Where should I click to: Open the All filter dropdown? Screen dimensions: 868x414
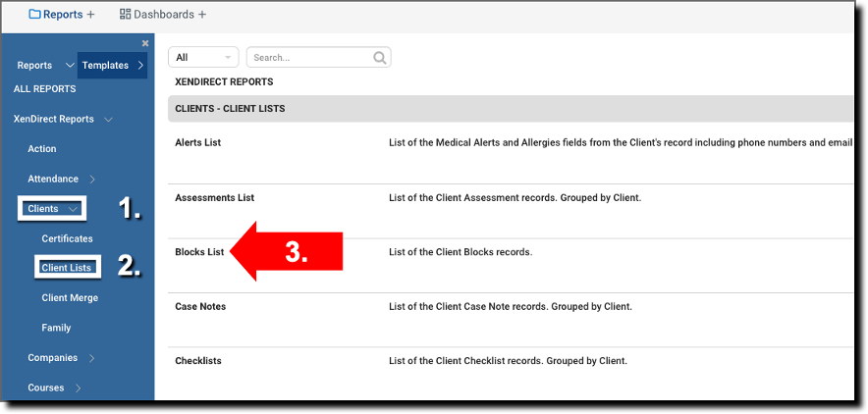click(x=203, y=58)
